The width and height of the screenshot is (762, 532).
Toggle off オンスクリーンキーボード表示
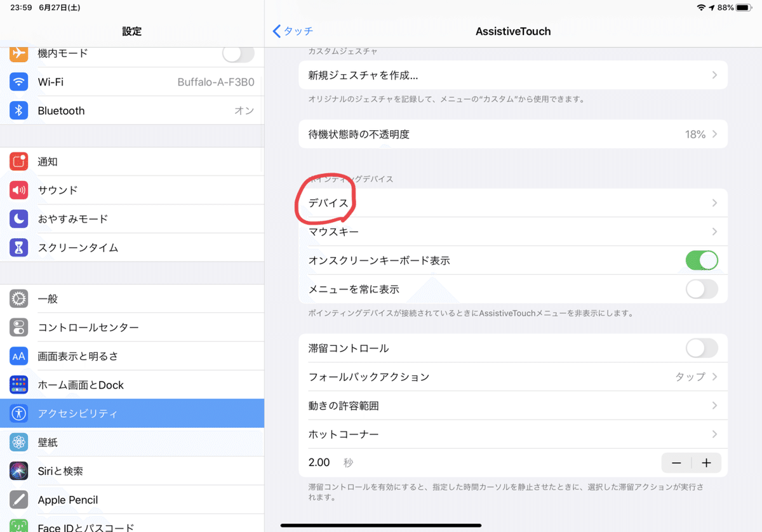tap(702, 260)
